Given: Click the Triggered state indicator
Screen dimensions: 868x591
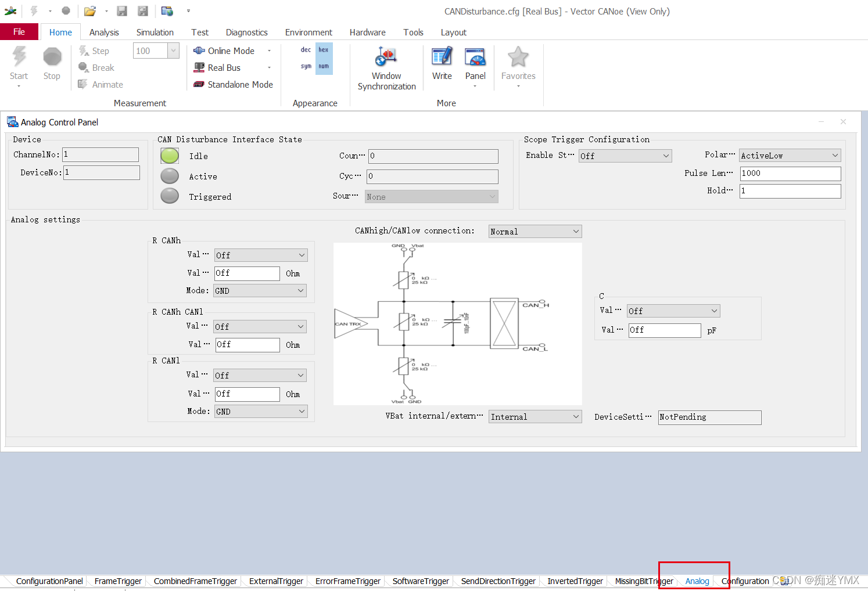Looking at the screenshot, I should click(170, 196).
